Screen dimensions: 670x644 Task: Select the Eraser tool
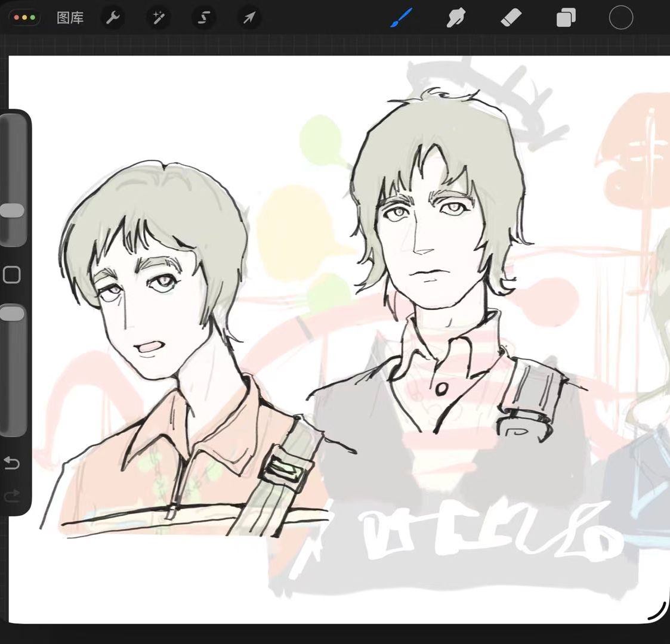tap(511, 18)
